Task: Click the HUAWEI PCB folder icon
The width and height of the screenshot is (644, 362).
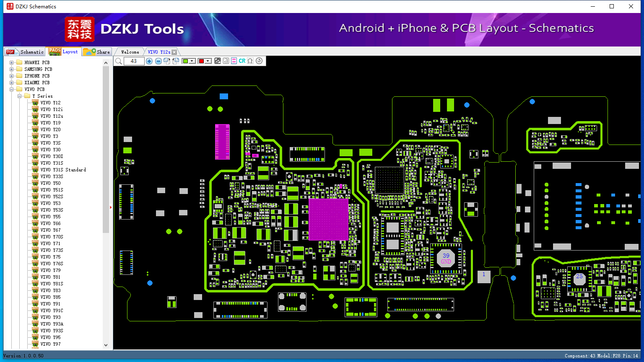Action: pos(19,62)
